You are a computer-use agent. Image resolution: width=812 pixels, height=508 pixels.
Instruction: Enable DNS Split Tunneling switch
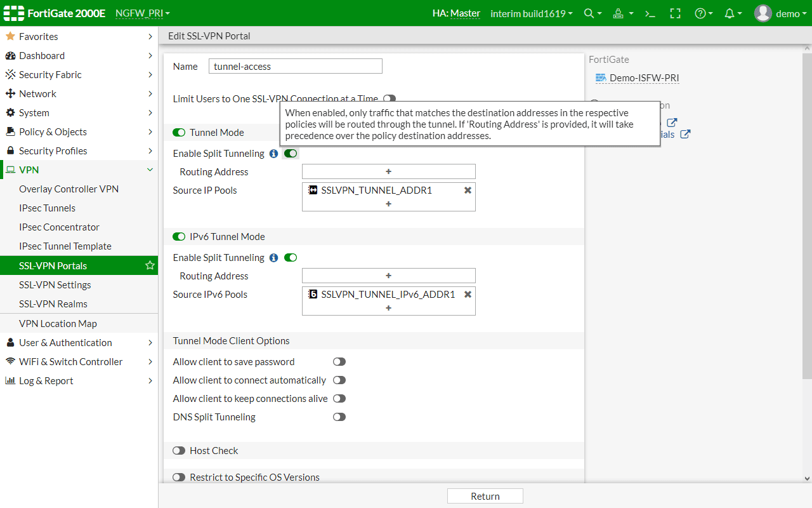pyautogui.click(x=339, y=417)
